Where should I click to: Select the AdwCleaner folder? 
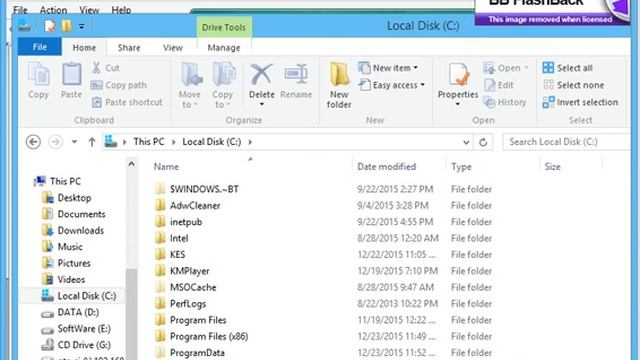(195, 205)
